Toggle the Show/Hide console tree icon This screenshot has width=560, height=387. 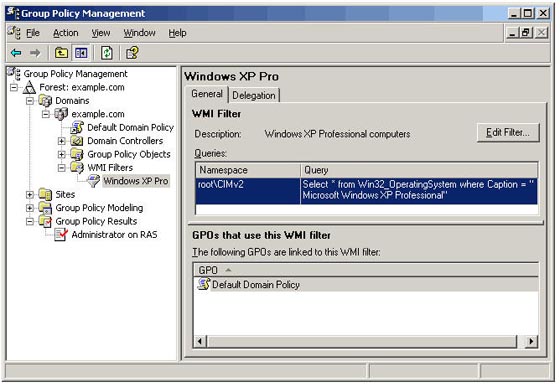click(x=81, y=53)
